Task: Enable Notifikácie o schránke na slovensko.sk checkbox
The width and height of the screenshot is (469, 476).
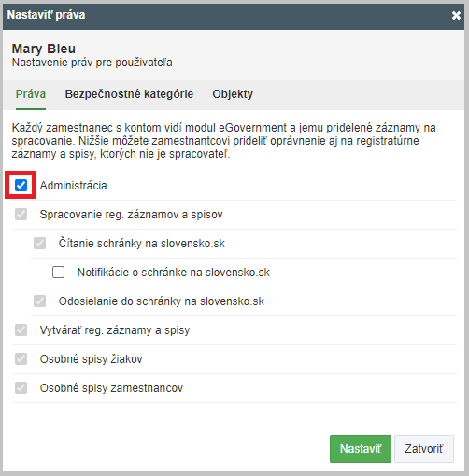Action: (x=58, y=273)
